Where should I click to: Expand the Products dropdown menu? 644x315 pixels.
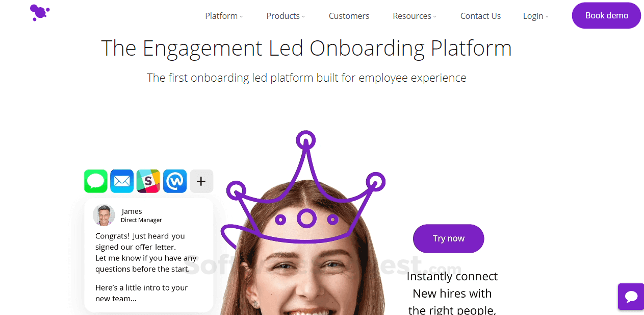pos(286,16)
